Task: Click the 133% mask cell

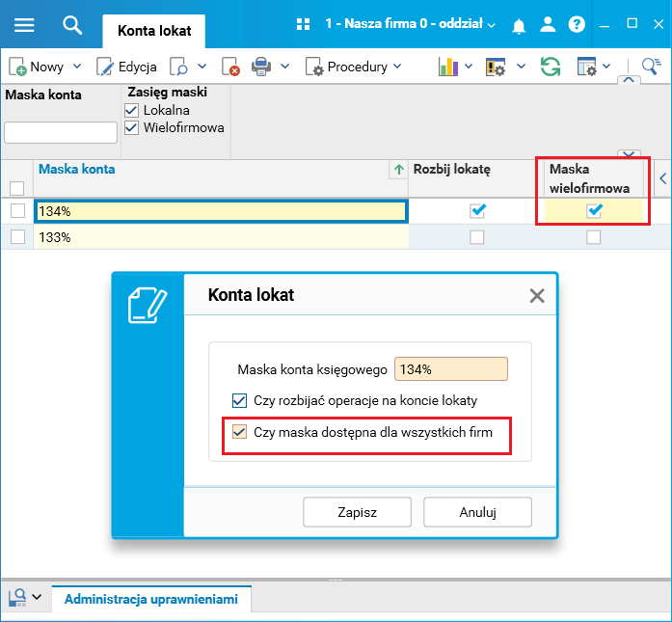Action: (x=221, y=237)
